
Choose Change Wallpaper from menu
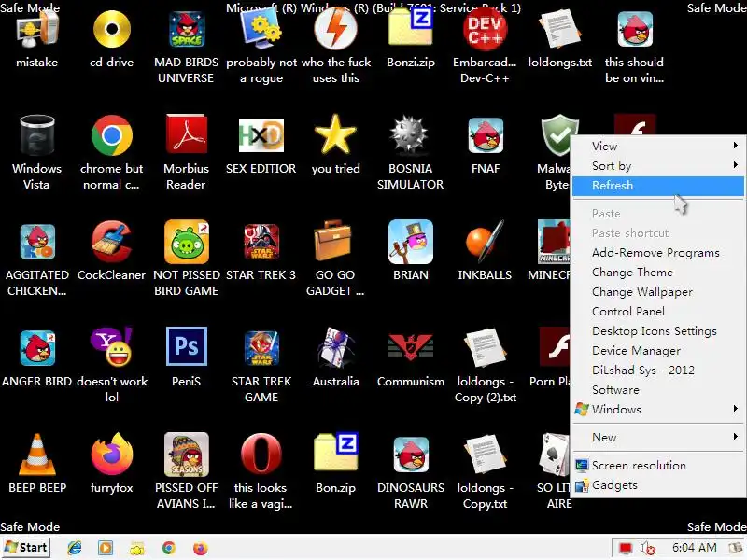pos(658,292)
